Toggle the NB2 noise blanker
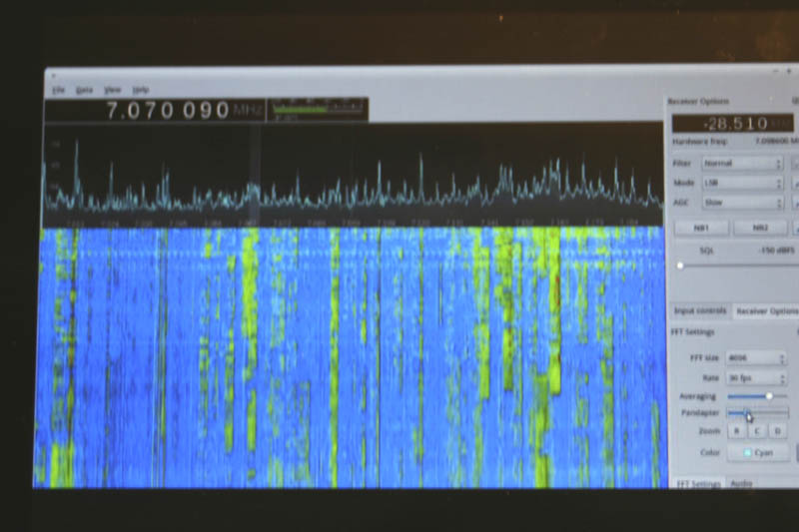The width and height of the screenshot is (799, 532). (x=760, y=228)
